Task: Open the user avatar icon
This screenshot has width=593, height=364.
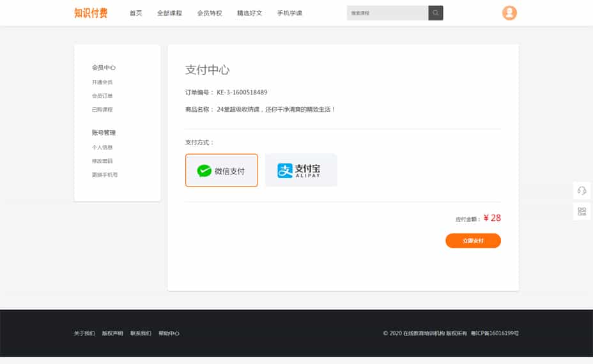Action: coord(509,13)
